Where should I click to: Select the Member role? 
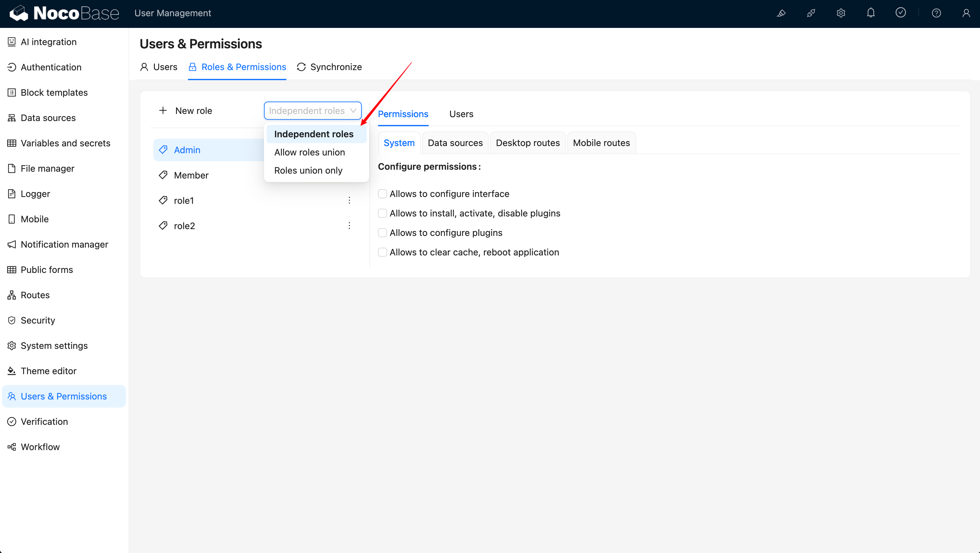point(191,175)
